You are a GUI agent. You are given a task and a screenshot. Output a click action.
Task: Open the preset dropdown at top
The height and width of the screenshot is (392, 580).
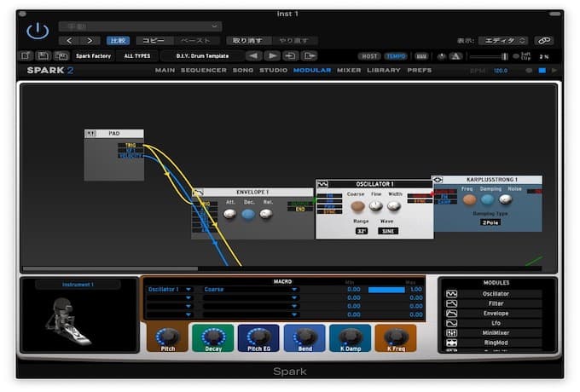click(x=140, y=26)
